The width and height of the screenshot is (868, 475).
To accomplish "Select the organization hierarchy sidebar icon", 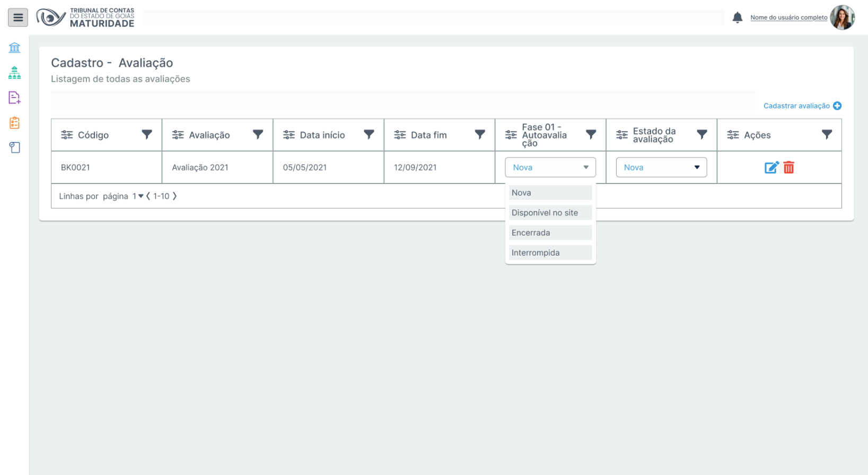I will [x=14, y=73].
